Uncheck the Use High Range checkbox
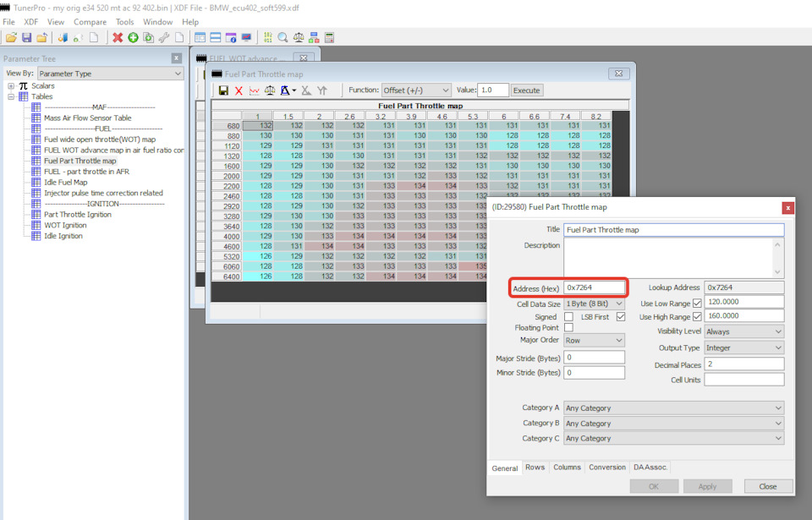Viewport: 812px width, 520px height. click(x=697, y=316)
